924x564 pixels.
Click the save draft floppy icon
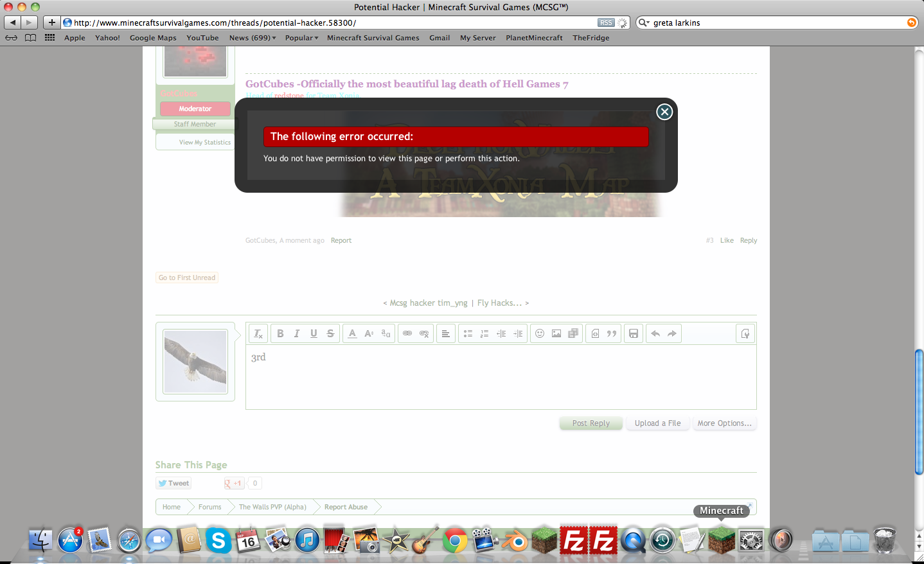pos(634,333)
